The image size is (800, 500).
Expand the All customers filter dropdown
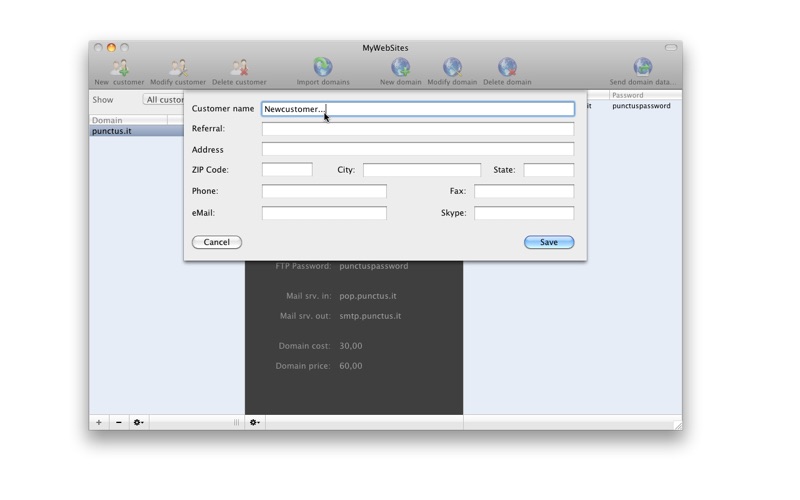pos(164,100)
